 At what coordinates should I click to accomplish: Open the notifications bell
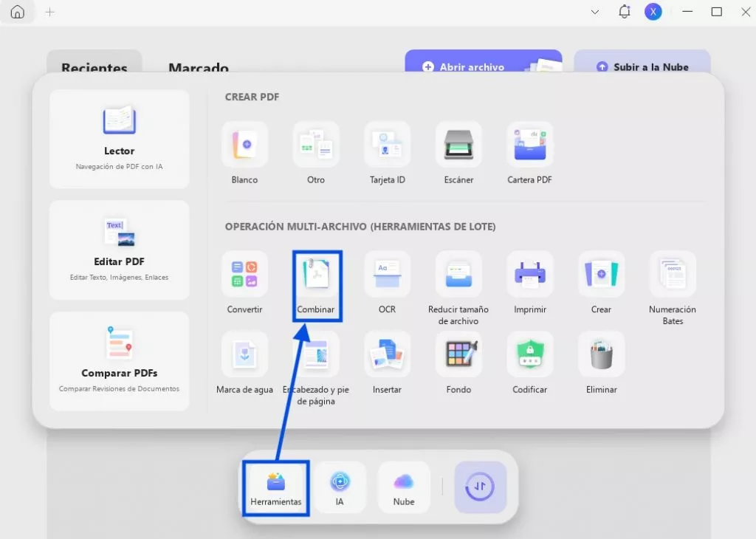point(625,12)
